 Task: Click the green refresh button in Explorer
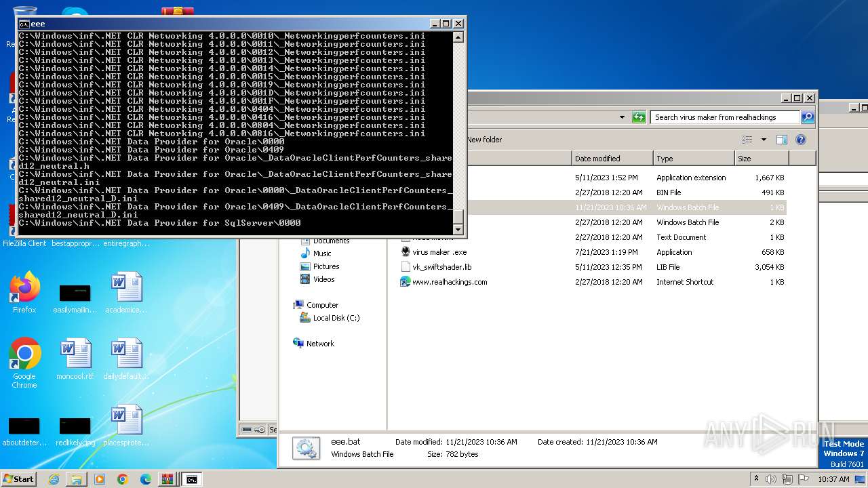[639, 117]
